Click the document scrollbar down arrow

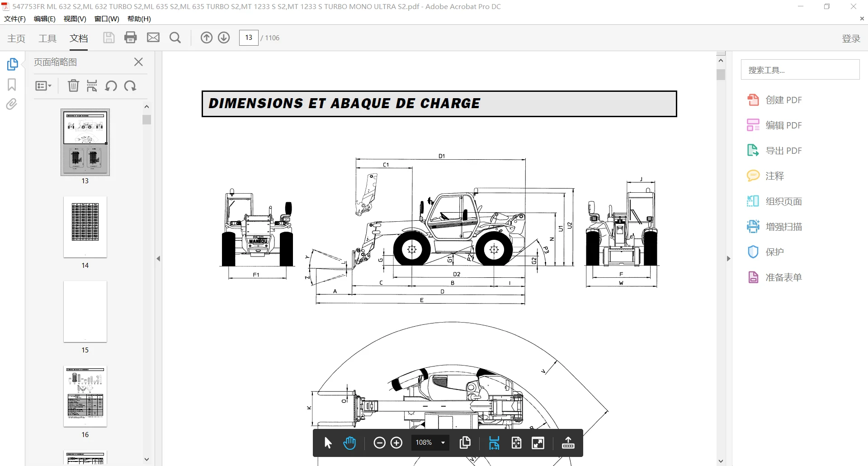tap(721, 461)
